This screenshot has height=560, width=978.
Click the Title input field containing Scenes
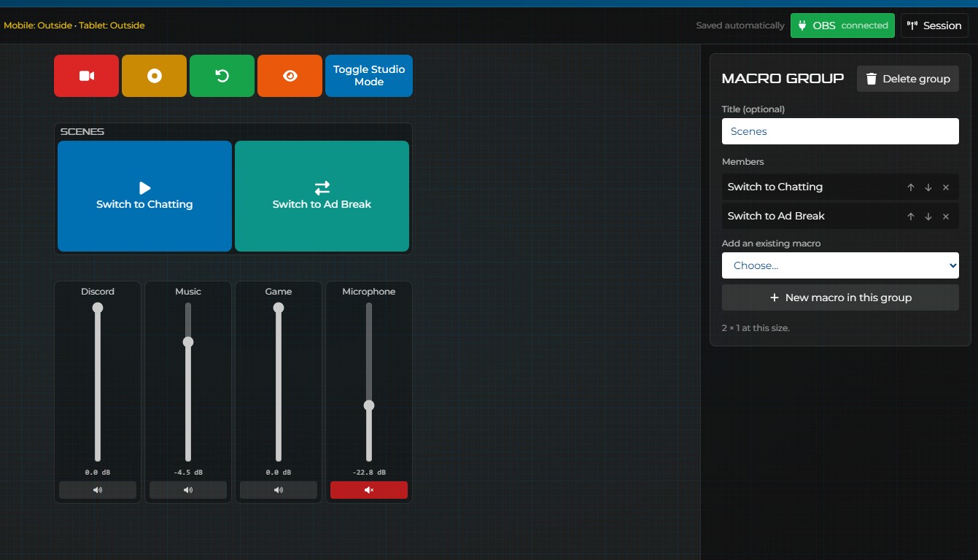pyautogui.click(x=840, y=131)
